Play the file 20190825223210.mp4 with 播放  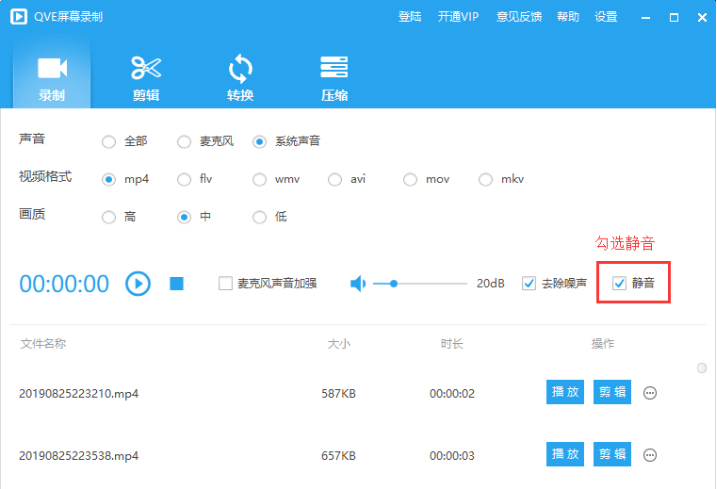coord(565,392)
